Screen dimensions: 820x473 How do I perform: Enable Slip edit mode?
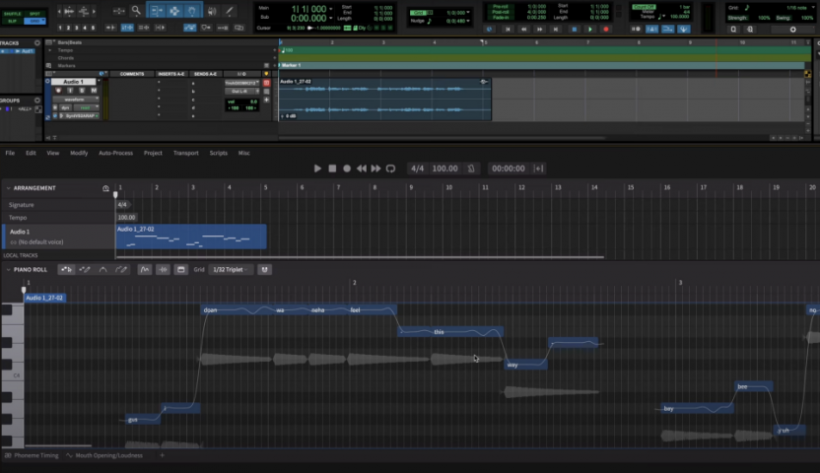tap(13, 21)
